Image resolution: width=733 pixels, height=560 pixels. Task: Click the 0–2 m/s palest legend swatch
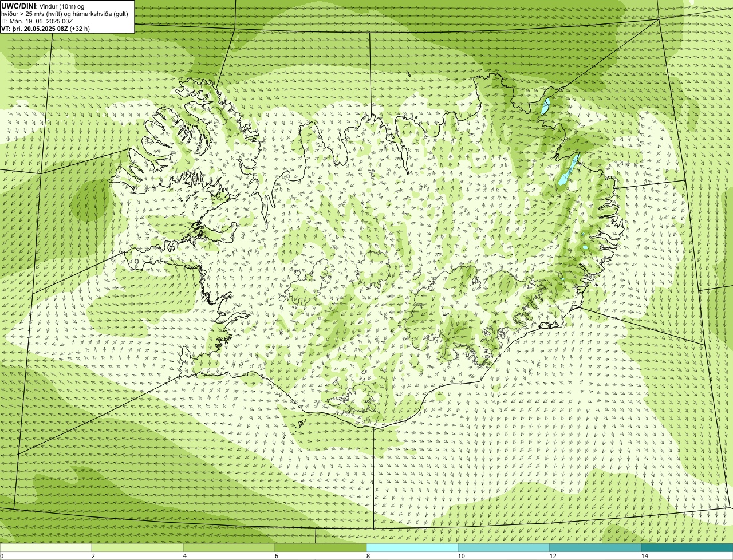click(46, 547)
